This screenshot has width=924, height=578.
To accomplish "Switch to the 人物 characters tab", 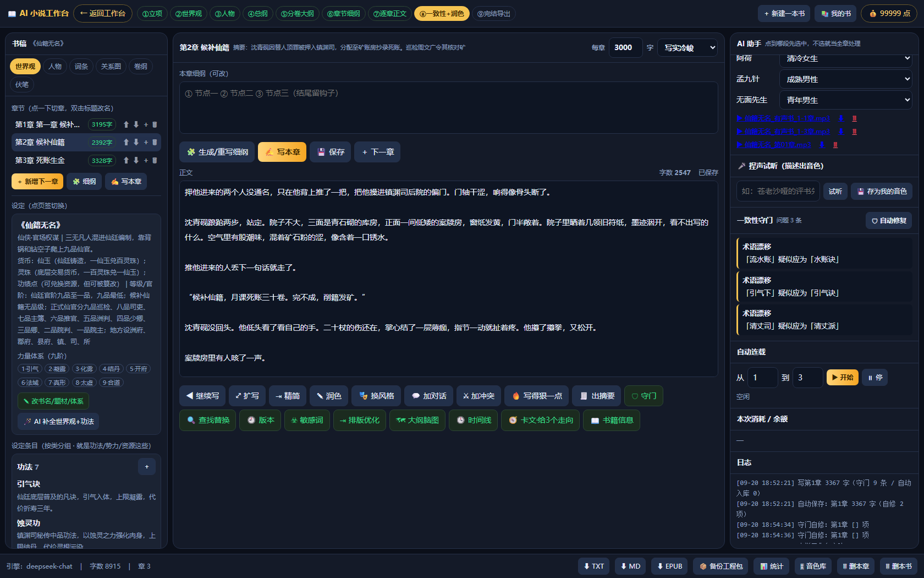I will [x=55, y=66].
